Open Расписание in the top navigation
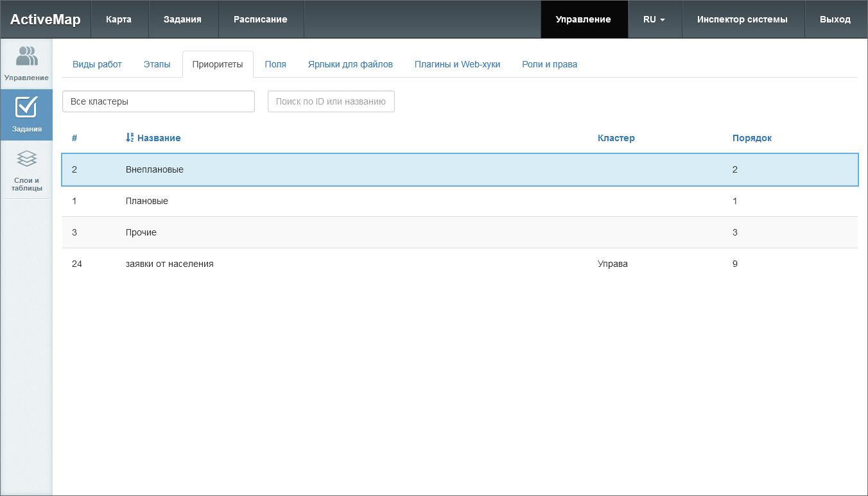Image resolution: width=868 pixels, height=496 pixels. tap(261, 19)
